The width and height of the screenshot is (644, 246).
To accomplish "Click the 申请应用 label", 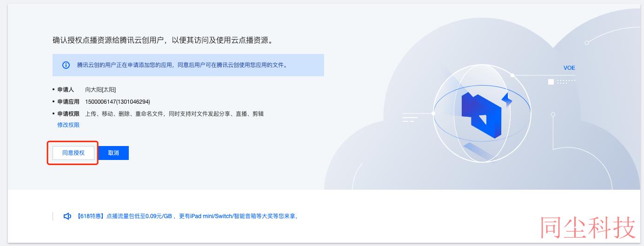I will (x=68, y=102).
